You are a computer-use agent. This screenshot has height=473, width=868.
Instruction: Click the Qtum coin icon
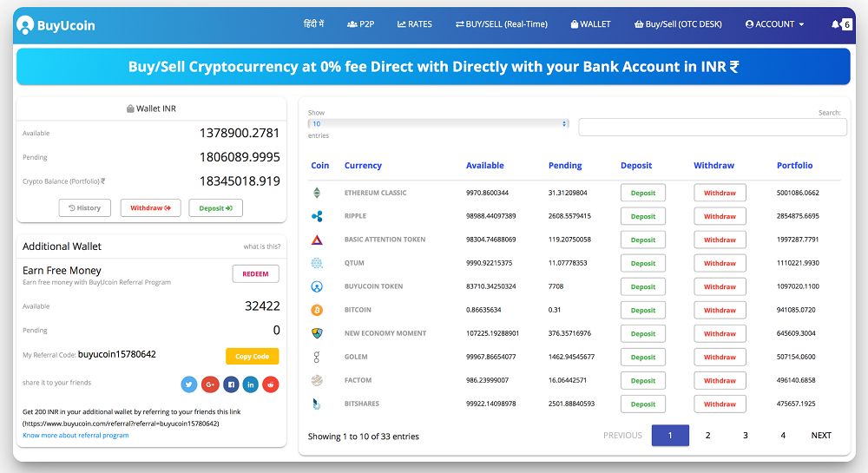[317, 263]
